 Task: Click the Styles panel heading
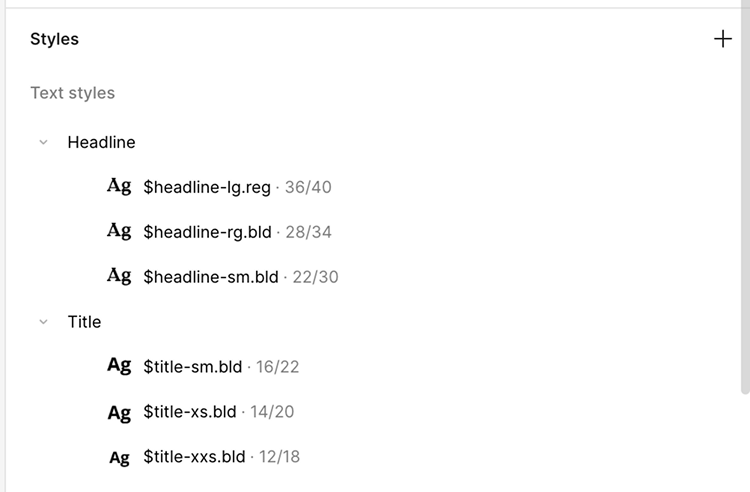pyautogui.click(x=54, y=40)
